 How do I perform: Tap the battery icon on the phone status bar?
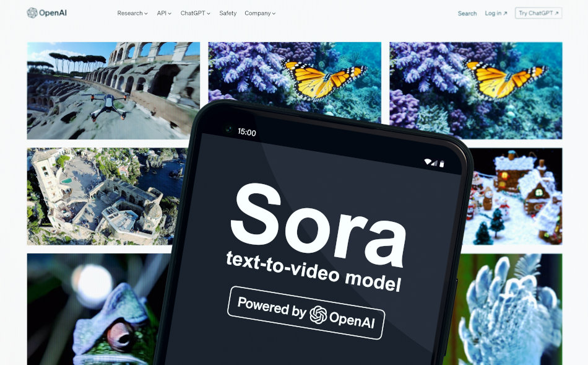click(x=442, y=165)
